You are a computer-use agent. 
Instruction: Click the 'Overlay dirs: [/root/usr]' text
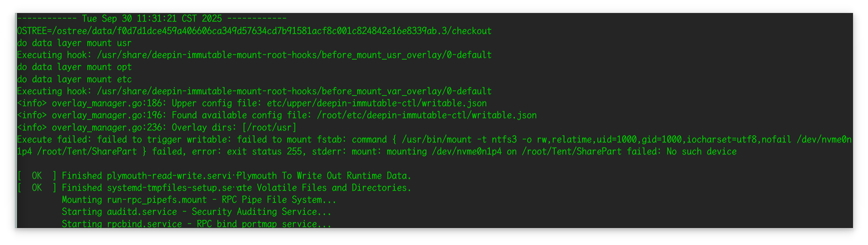(234, 127)
